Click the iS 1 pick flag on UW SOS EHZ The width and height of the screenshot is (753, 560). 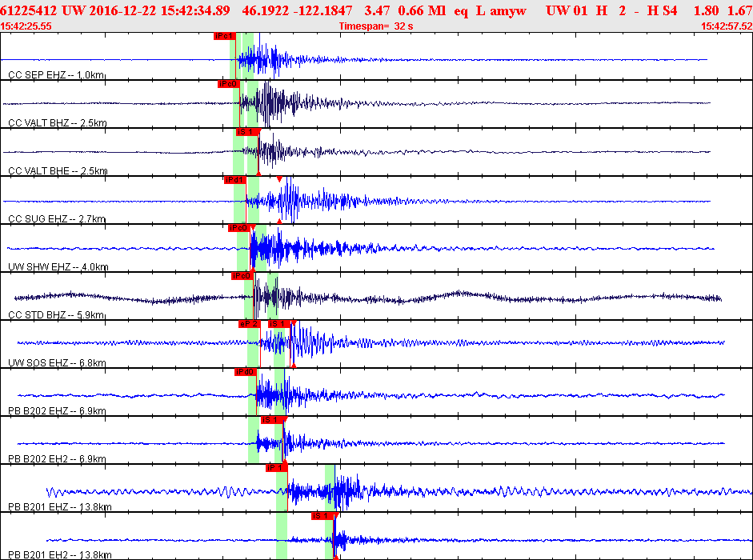click(x=279, y=324)
